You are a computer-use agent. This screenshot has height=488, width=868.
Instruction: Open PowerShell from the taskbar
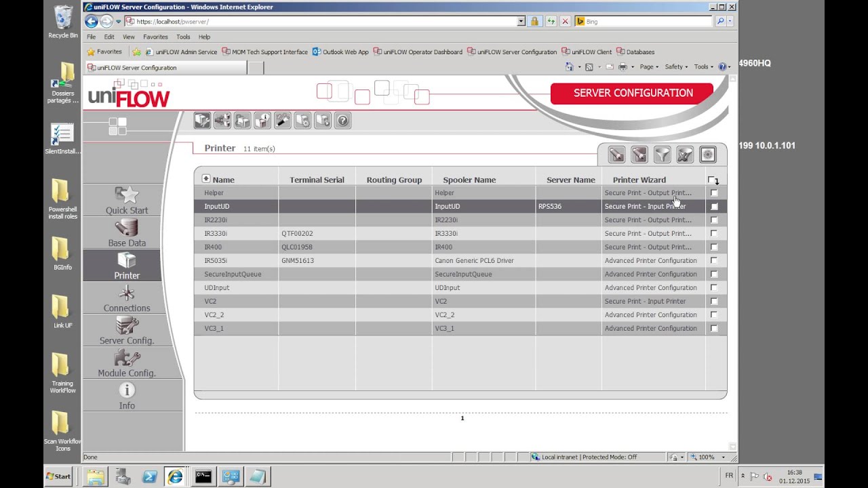150,476
